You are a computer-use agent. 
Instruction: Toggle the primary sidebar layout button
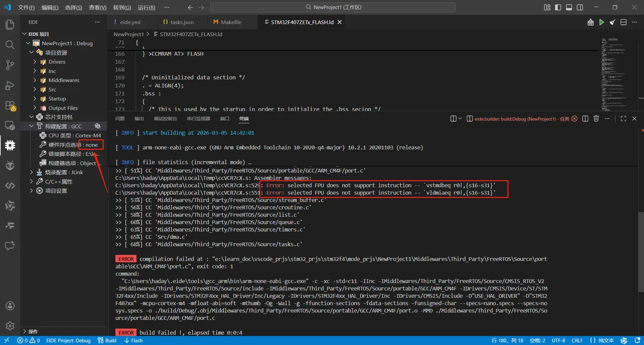pyautogui.click(x=558, y=7)
